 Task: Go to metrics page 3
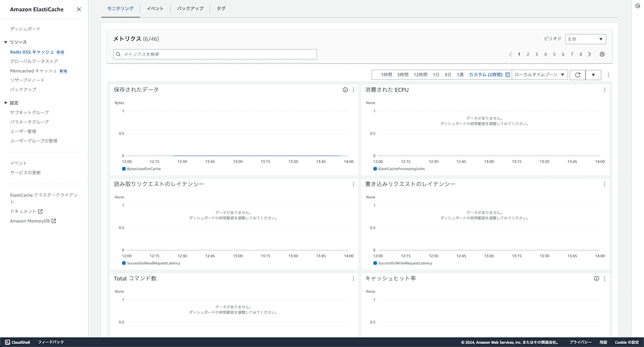537,54
